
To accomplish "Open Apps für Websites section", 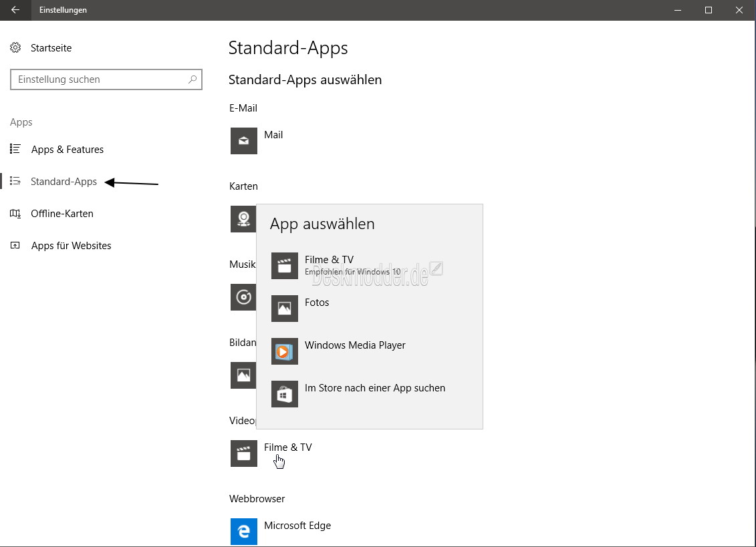I will point(71,246).
